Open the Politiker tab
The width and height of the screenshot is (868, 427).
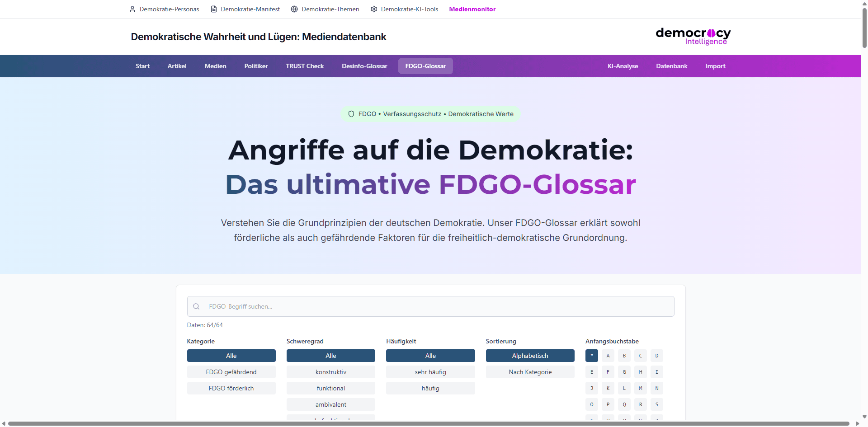[x=256, y=66]
